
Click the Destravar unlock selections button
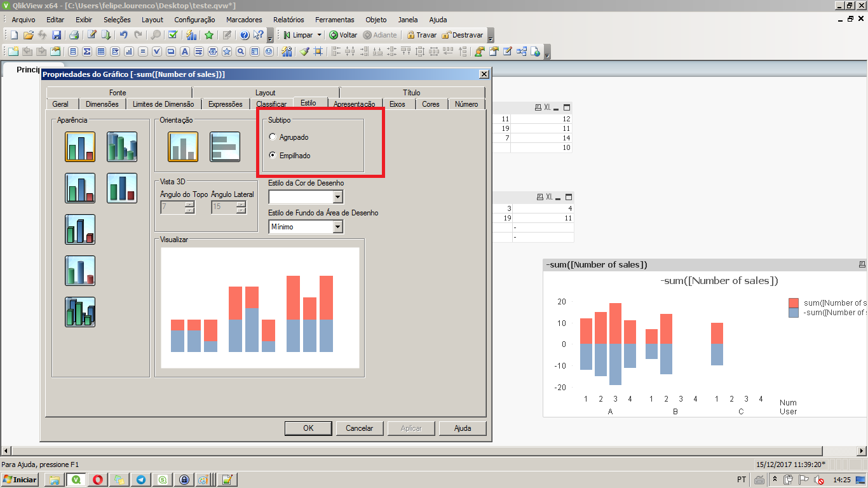(463, 35)
